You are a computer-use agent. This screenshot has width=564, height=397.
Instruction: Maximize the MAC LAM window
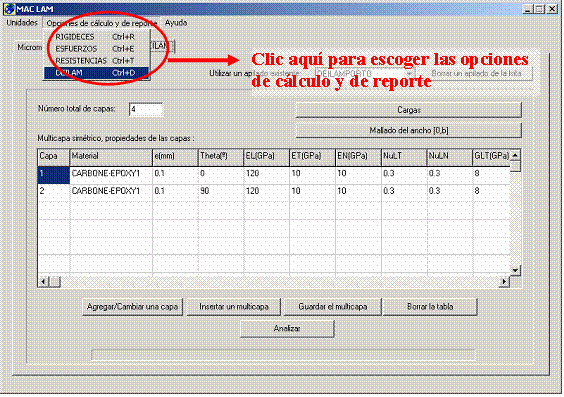539,9
